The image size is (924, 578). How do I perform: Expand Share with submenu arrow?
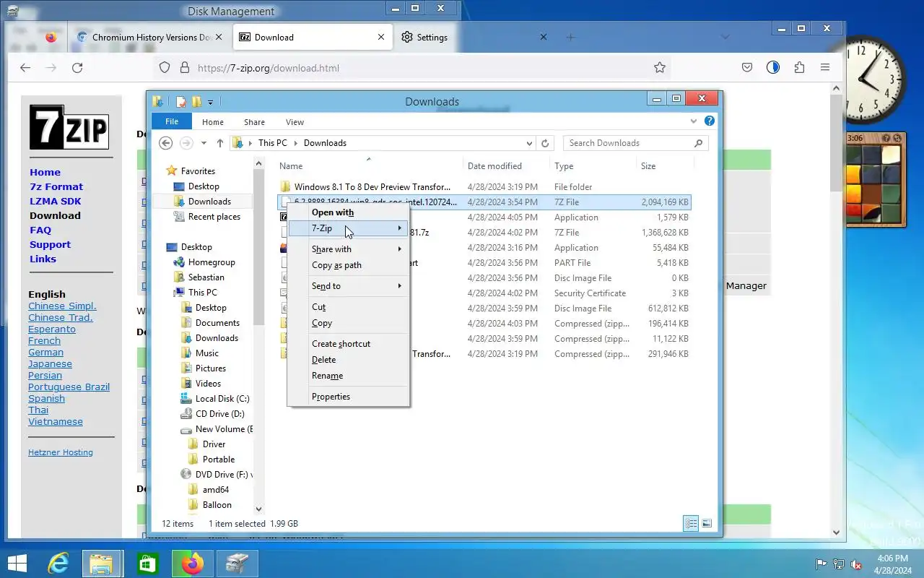(399, 249)
